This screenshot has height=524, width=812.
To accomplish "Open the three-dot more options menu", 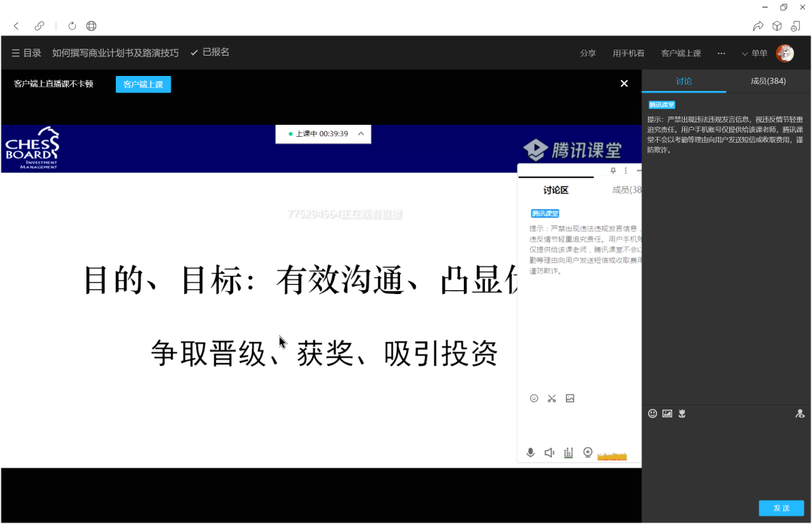I will tap(721, 53).
